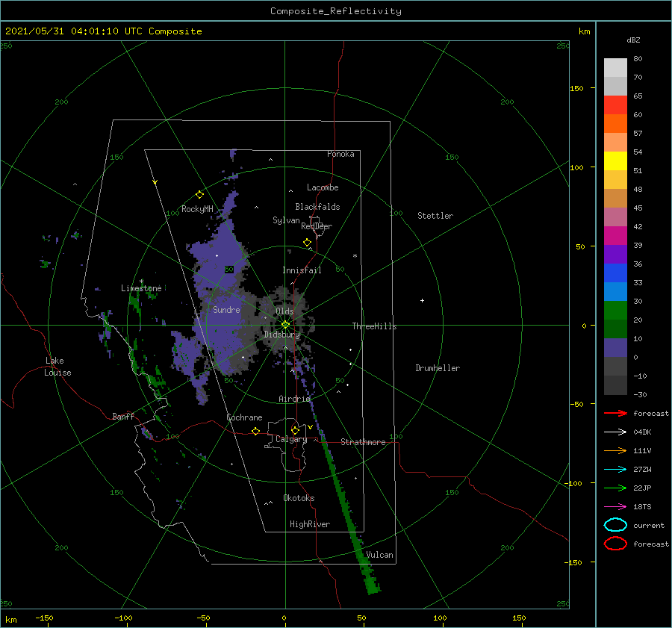
Task: Select the orange 111V arrow legend icon
Action: [x=615, y=450]
